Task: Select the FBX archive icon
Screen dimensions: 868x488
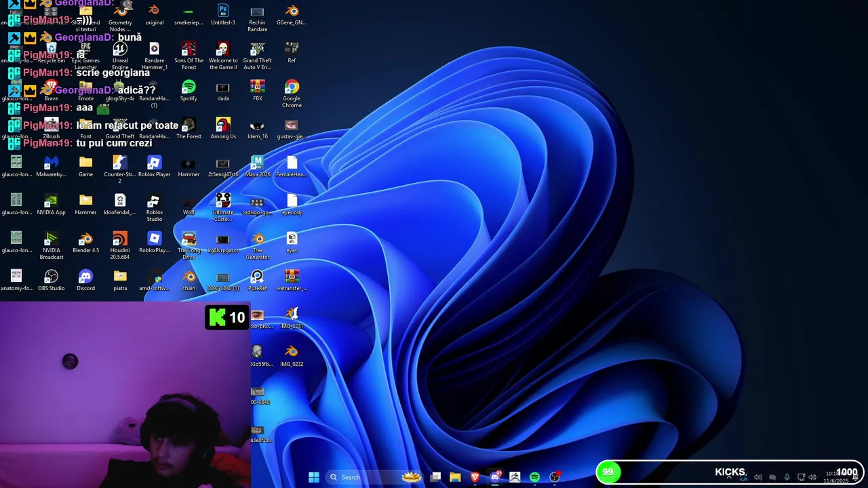Action: [258, 91]
